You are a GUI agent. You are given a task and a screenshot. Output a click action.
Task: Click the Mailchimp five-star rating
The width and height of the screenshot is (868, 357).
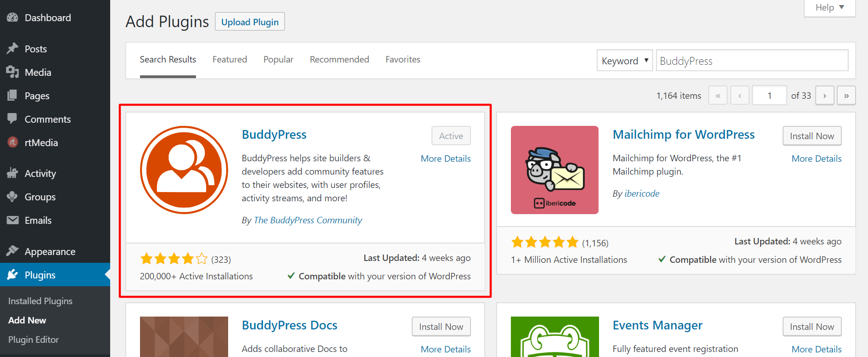click(545, 242)
